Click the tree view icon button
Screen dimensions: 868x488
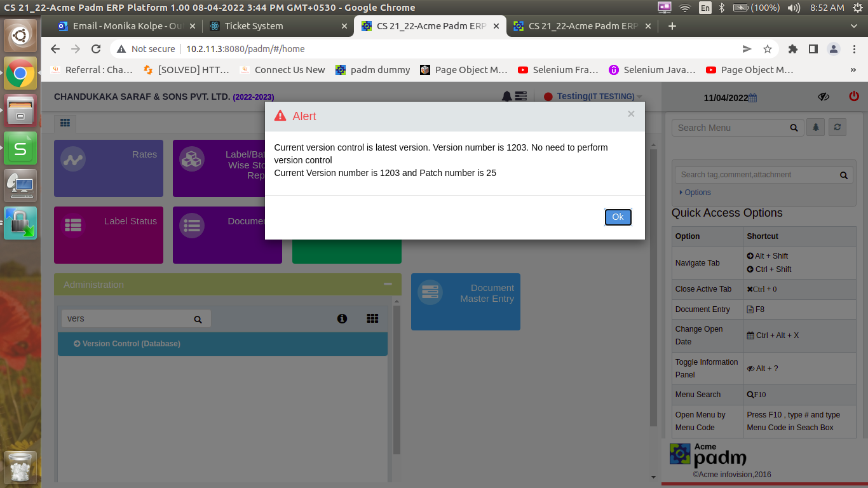coord(816,127)
